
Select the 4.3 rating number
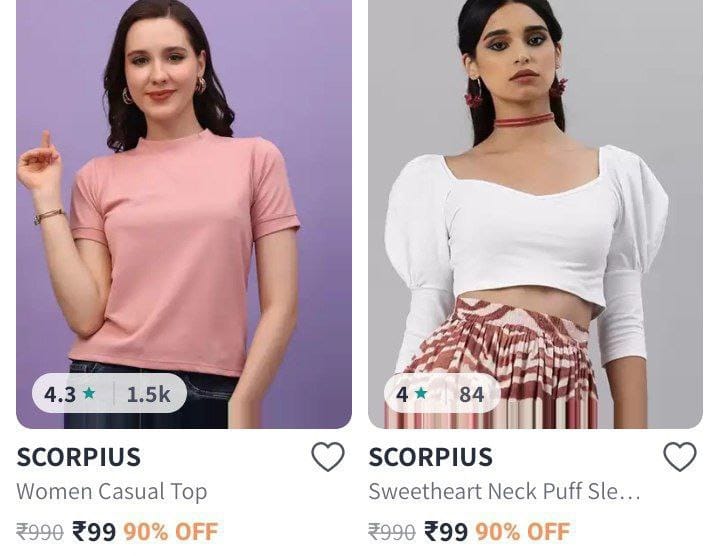coord(60,394)
